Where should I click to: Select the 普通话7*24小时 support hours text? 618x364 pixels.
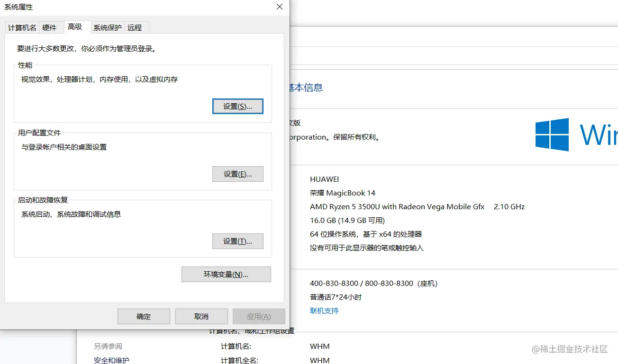336,297
